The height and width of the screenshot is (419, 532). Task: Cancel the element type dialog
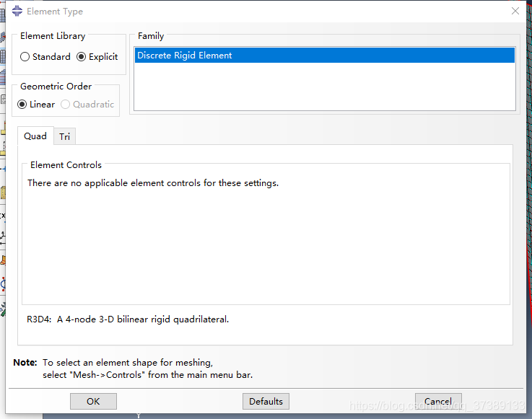[x=437, y=402]
